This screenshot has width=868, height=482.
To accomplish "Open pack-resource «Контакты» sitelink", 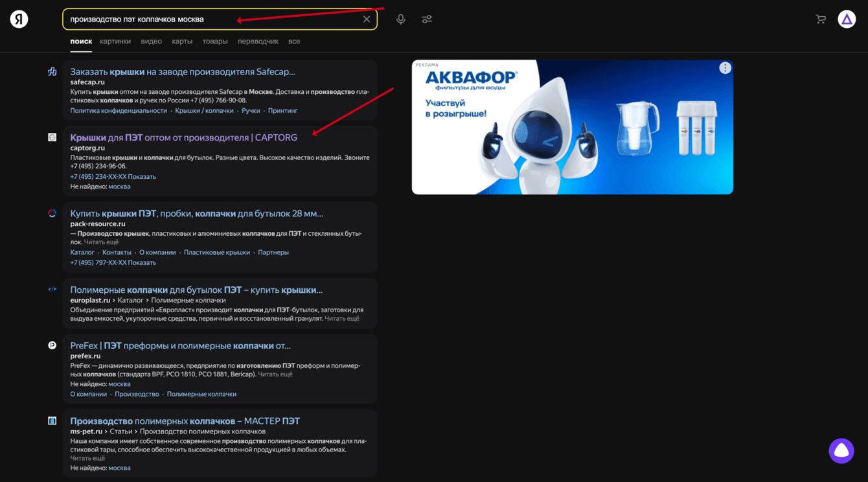I will [x=117, y=253].
